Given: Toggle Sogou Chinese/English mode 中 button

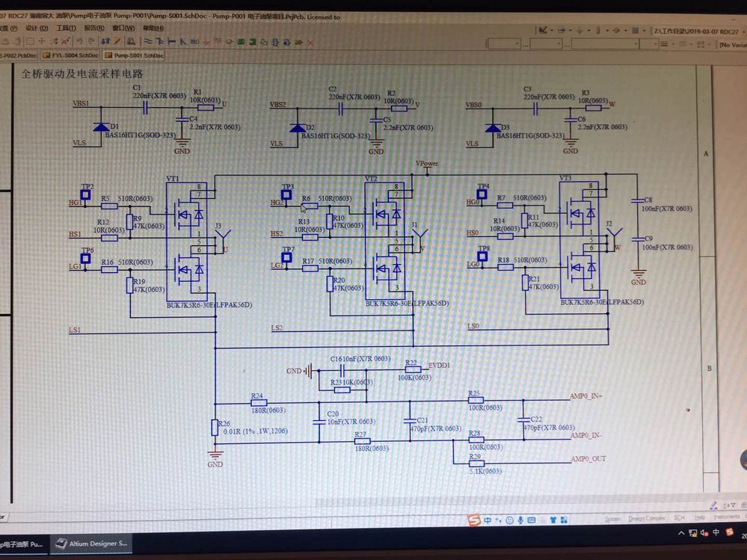Looking at the screenshot, I should [x=488, y=520].
